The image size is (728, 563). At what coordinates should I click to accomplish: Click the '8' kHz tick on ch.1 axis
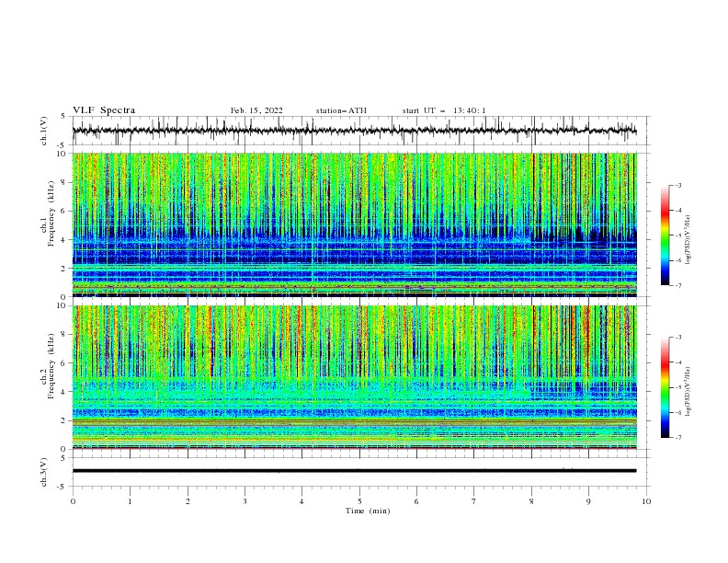(64, 182)
